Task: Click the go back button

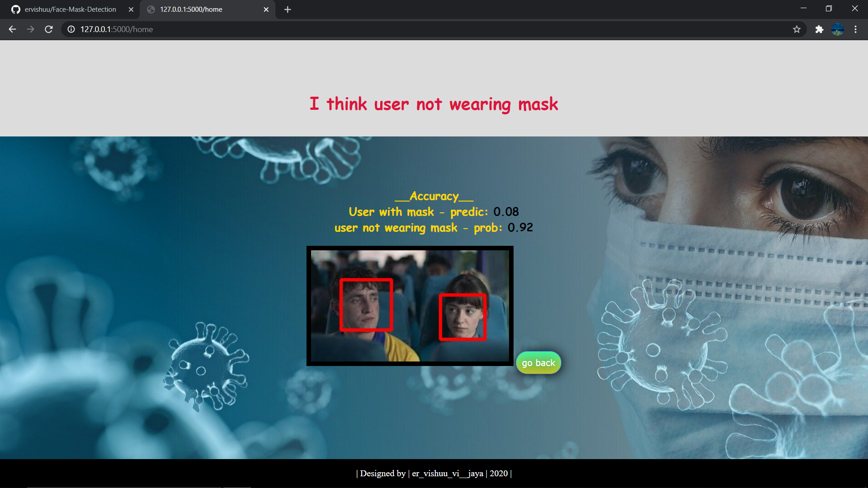Action: [x=538, y=362]
